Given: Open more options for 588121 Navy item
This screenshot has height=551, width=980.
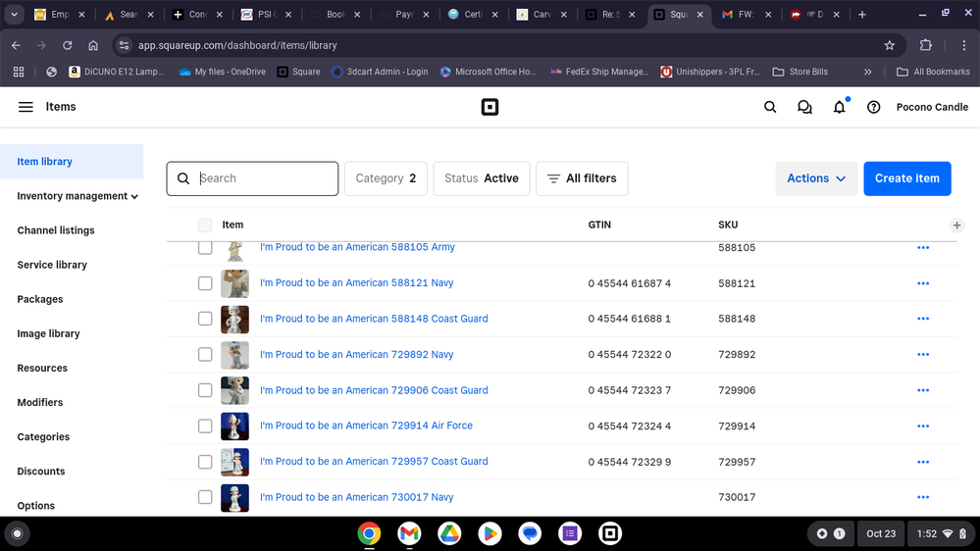Looking at the screenshot, I should coord(922,283).
